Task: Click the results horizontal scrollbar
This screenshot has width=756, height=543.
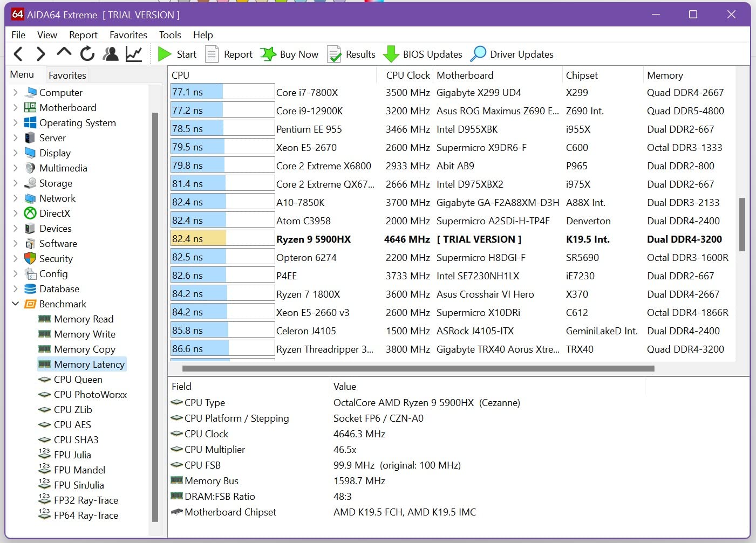Action: [x=418, y=369]
